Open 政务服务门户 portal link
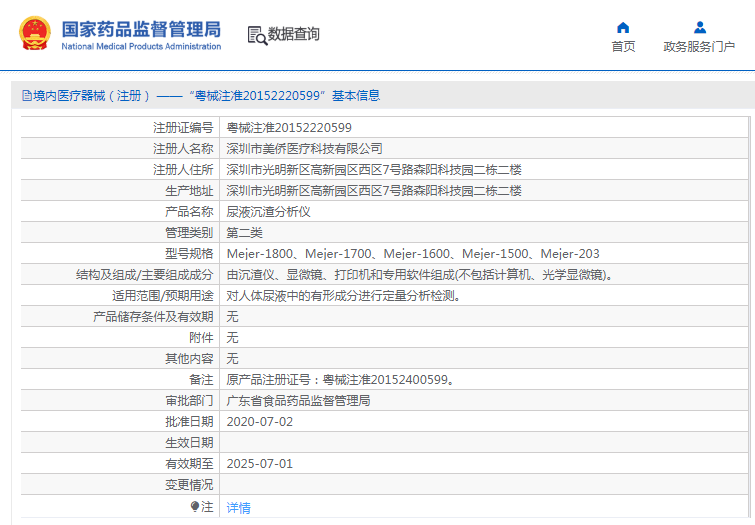 click(699, 46)
